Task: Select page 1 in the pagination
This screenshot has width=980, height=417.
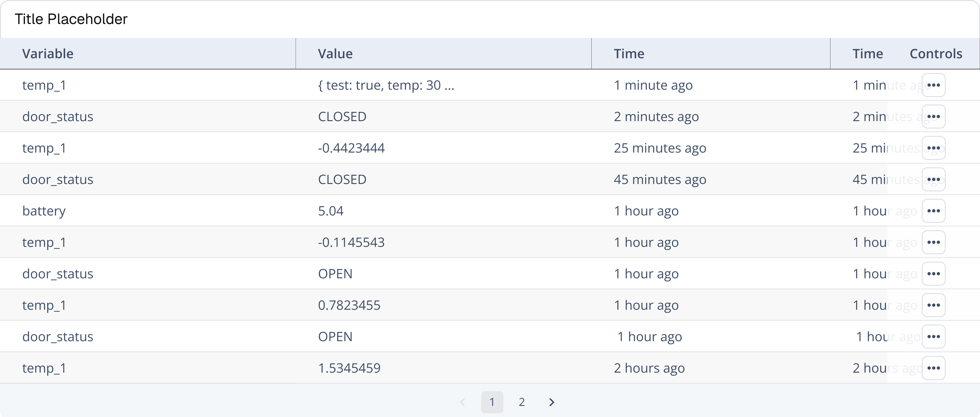Action: coord(492,402)
